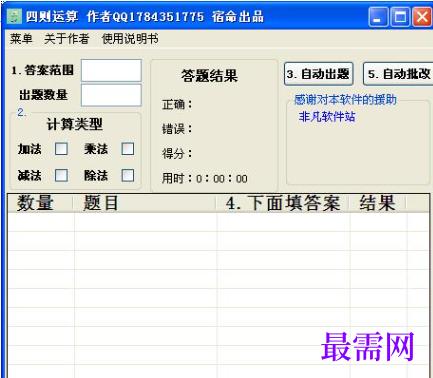Click the 4. 下面填答案 column header
Viewport: 433px width, 378px height.
coord(282,203)
